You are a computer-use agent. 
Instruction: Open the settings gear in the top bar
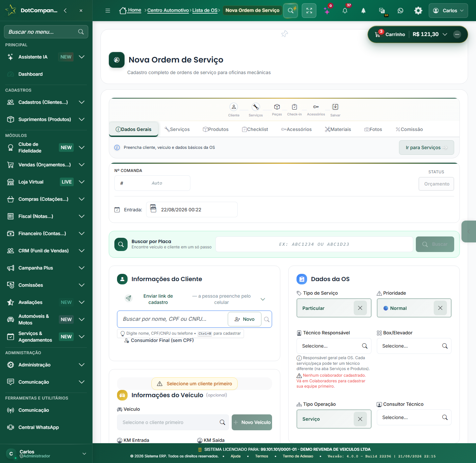(x=418, y=11)
